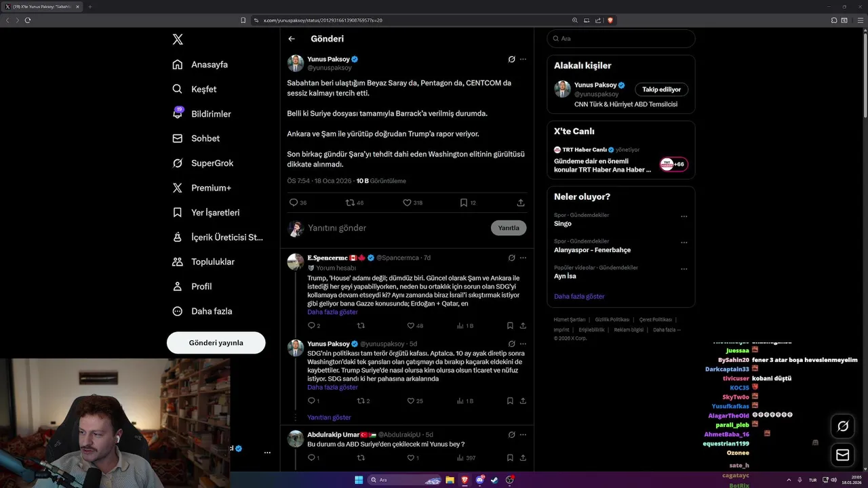Repost Yunus Paksoy reply showing 2
Image resolution: width=868 pixels, height=488 pixels.
[x=363, y=401]
